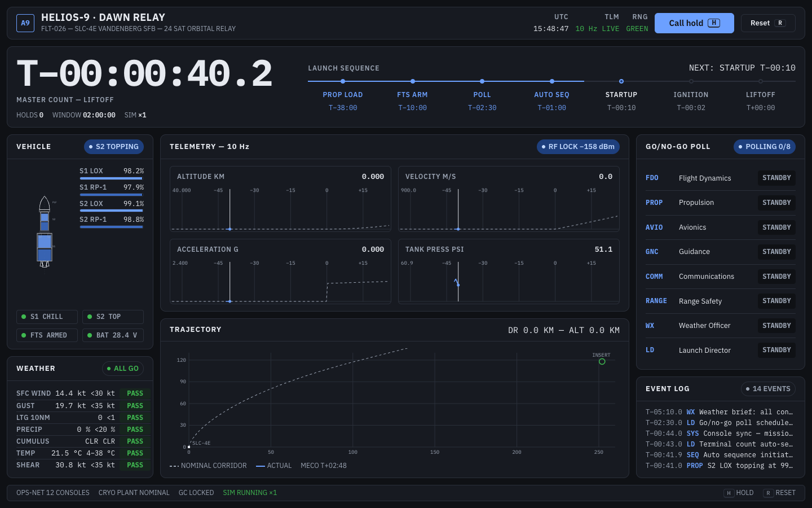Click the SHEAR row PASS status
The image size is (812, 508).
135,465
